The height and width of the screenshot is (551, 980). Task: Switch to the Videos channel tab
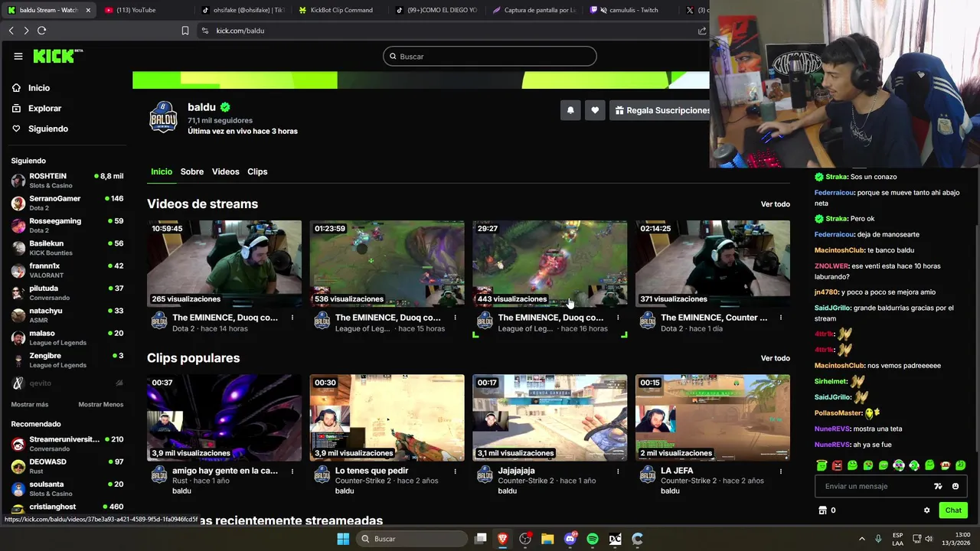tap(226, 171)
